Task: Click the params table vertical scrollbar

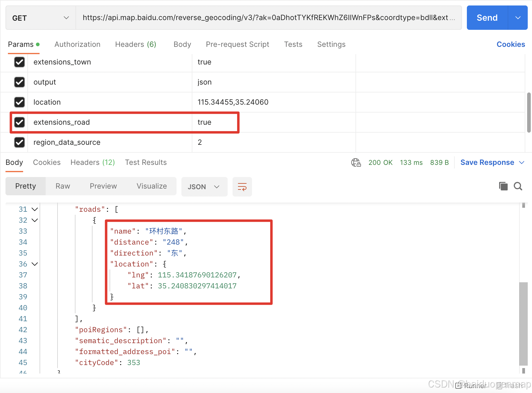Action: [529, 113]
